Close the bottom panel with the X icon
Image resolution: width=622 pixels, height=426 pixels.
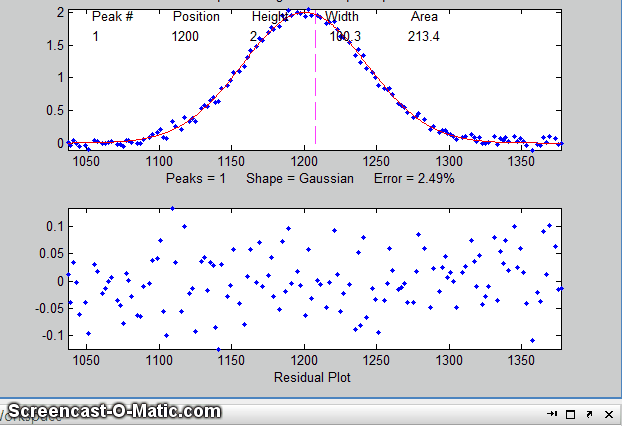pyautogui.click(x=608, y=414)
